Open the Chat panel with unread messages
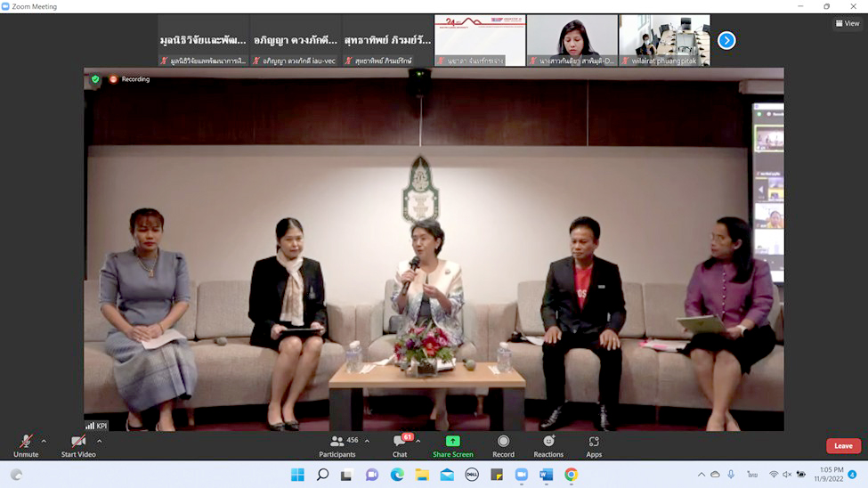Image resolution: width=868 pixels, height=488 pixels. coord(400,445)
